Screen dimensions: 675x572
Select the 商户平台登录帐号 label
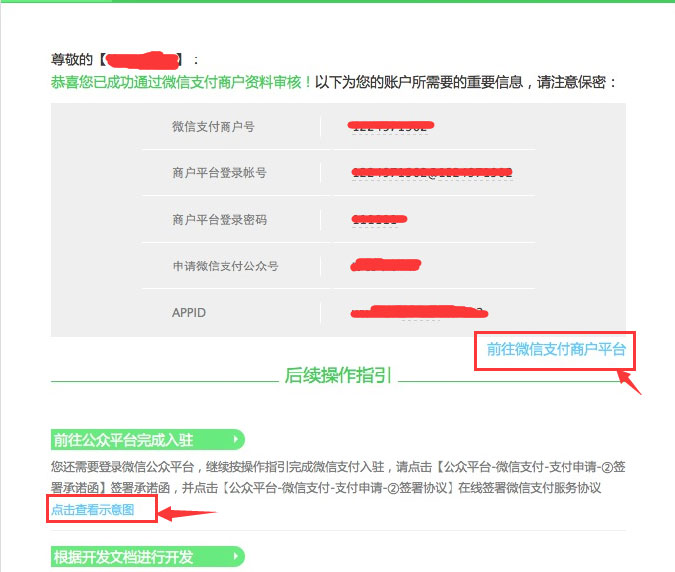click(219, 173)
